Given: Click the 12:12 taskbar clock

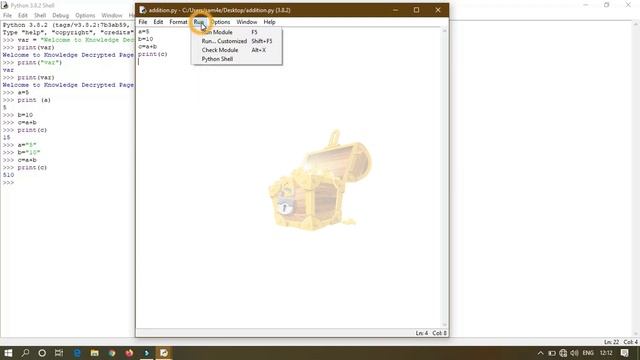Looking at the screenshot, I should pos(606,353).
